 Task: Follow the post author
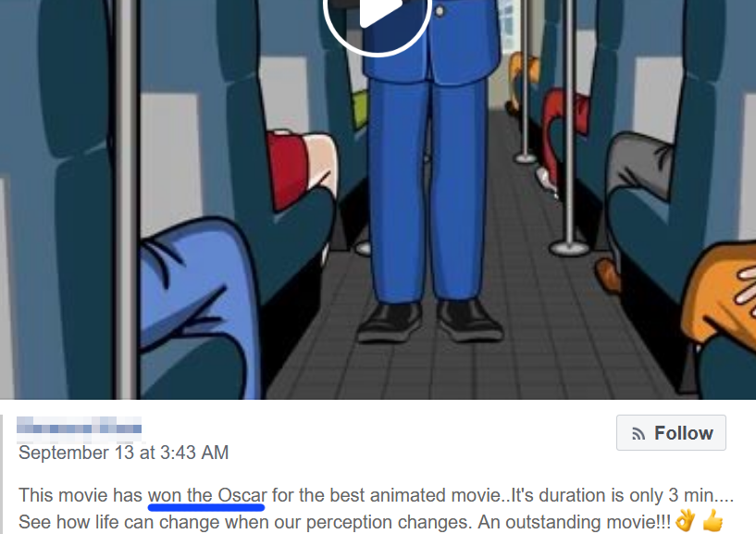coord(671,433)
